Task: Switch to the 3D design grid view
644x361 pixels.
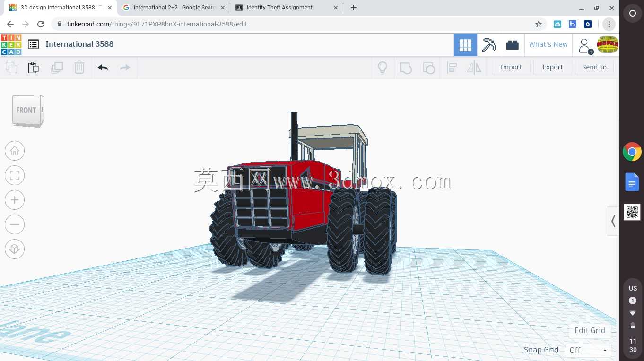Action: (x=465, y=45)
